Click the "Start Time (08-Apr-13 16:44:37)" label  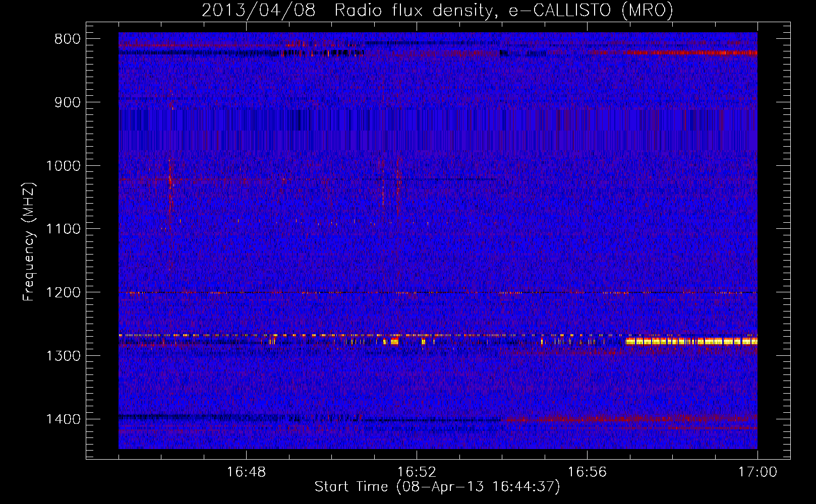(437, 487)
